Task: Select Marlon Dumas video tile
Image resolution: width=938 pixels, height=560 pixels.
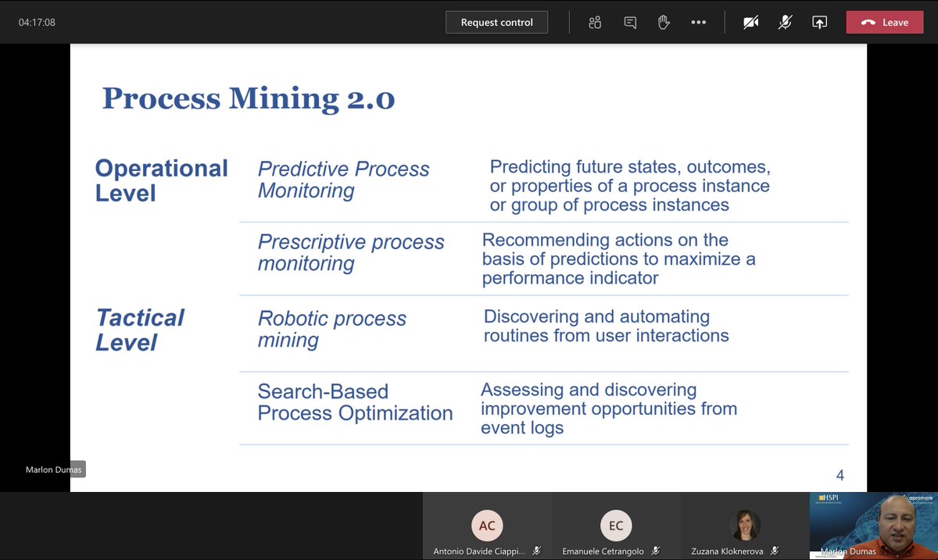Action: pyautogui.click(x=873, y=526)
